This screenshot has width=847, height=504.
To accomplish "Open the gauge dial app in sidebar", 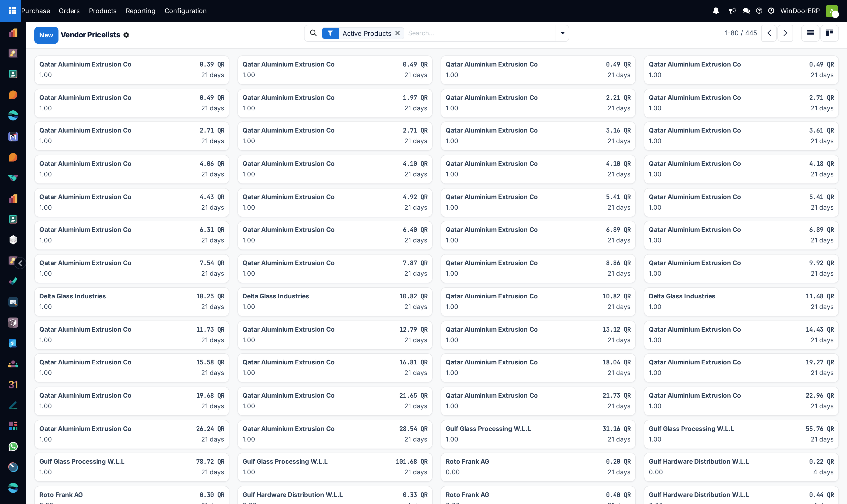I will click(x=13, y=467).
